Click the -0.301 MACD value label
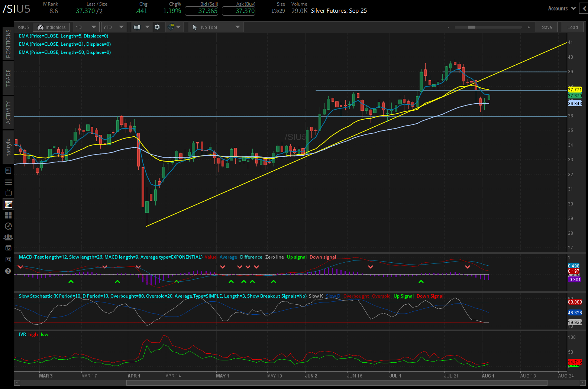Image resolution: width=588 pixels, height=389 pixels. 574,280
